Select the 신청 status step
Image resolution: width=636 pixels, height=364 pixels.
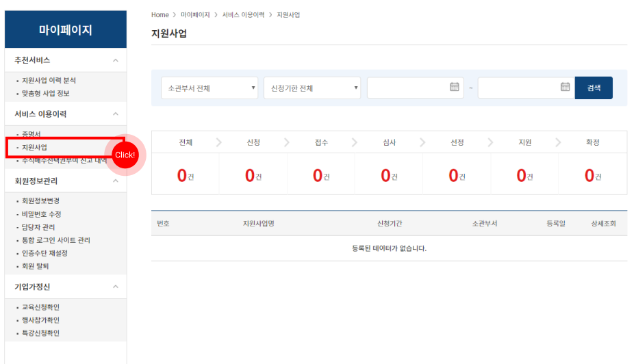coord(253,142)
